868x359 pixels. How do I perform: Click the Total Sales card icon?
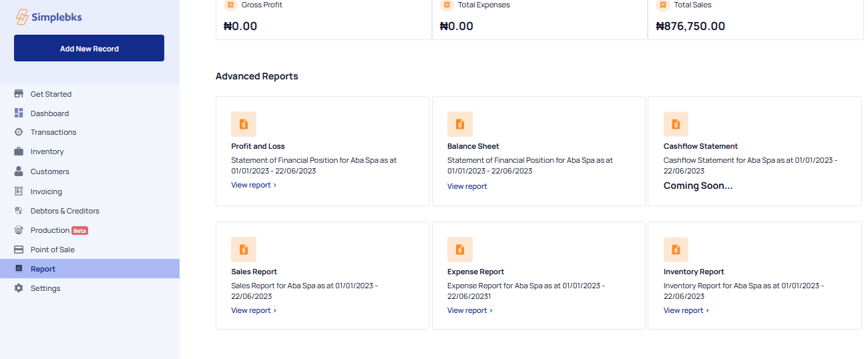(662, 5)
